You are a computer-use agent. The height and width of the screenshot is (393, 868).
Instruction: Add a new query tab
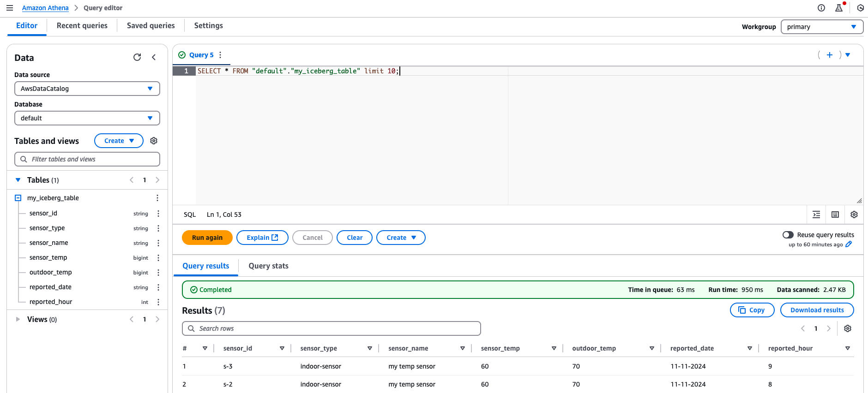pos(830,55)
